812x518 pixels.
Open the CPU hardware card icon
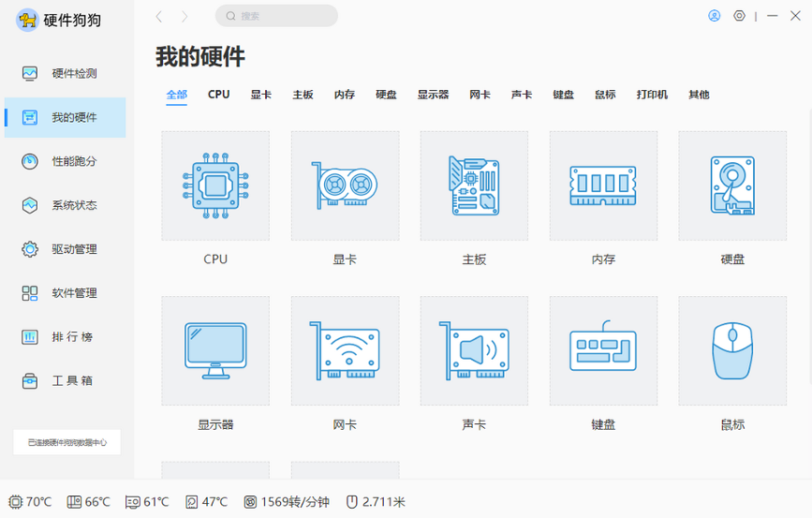[x=215, y=185]
